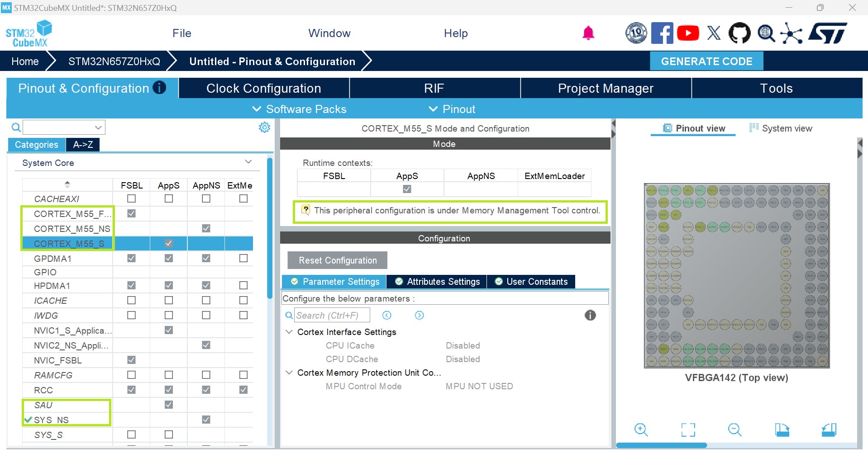Fit the chip to the pinout view
Screen dimensions: 868x453
688,429
